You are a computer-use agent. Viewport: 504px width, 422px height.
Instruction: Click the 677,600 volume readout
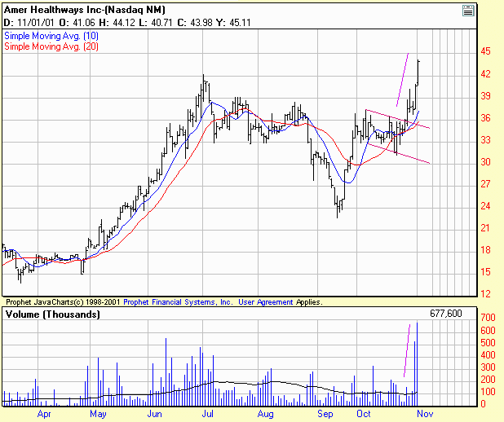446,314
